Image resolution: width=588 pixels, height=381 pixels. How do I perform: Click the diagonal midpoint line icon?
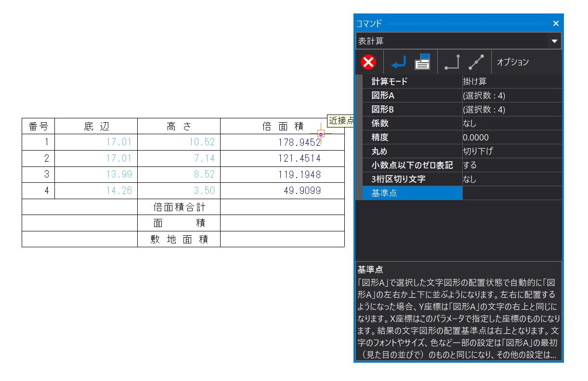tap(476, 62)
